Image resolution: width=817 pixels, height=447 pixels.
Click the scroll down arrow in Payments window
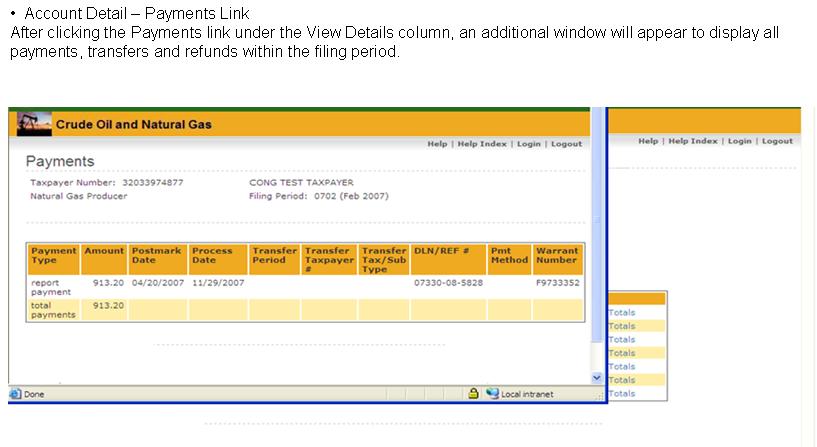pyautogui.click(x=598, y=378)
